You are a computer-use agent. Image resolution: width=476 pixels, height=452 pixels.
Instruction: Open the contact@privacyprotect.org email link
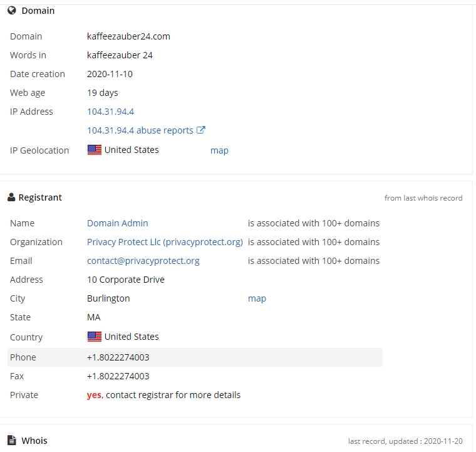coord(143,261)
